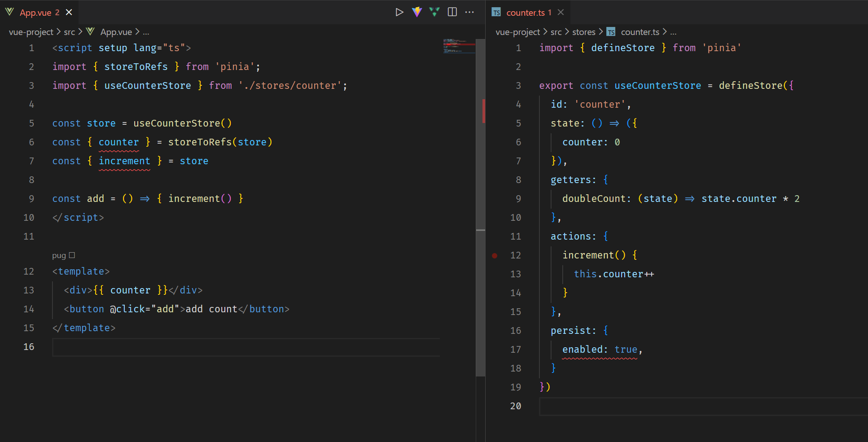Run the current file with the play icon
868x442 pixels.
click(x=399, y=12)
